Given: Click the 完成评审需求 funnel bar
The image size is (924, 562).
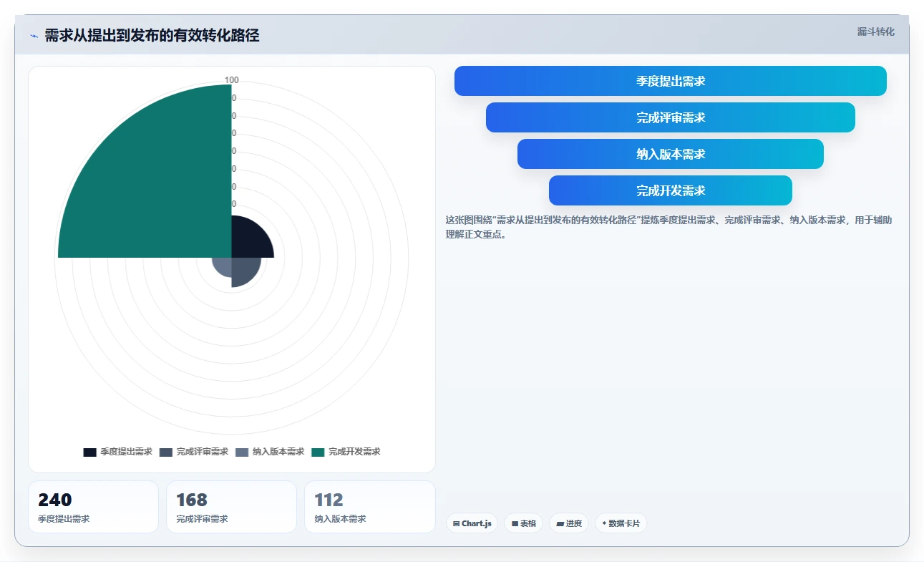Looking at the screenshot, I should point(671,117).
